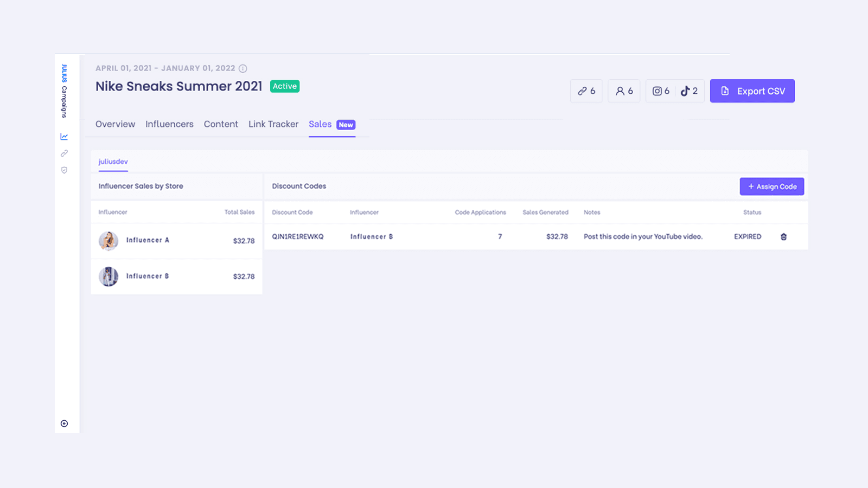Screen dimensions: 868x488
Task: Open the info tooltip beside the date range
Action: (242, 68)
